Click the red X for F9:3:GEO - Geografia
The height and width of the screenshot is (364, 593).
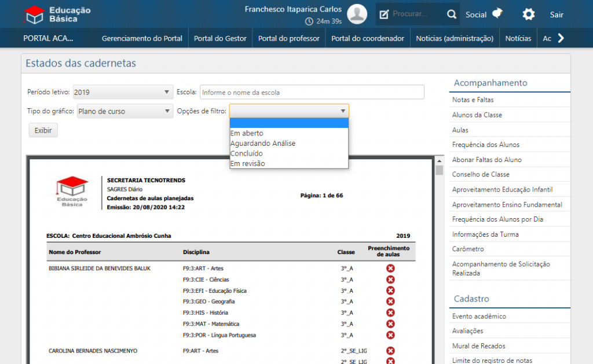390,302
